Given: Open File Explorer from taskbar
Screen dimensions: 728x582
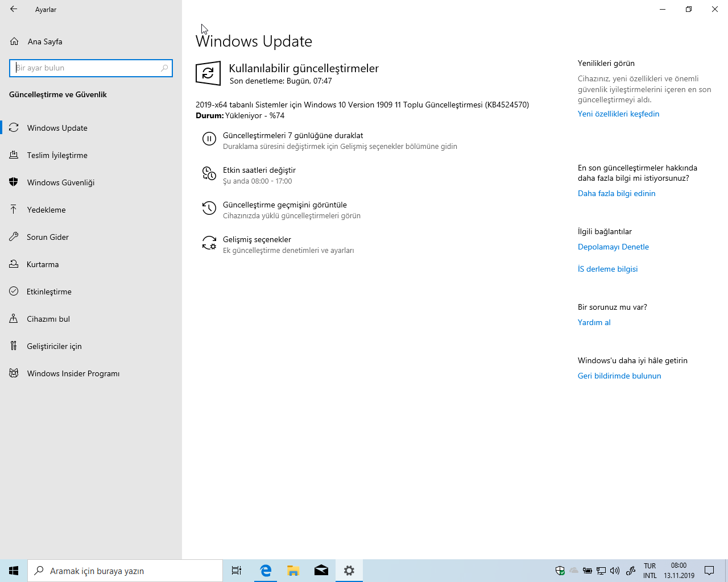Looking at the screenshot, I should point(293,571).
